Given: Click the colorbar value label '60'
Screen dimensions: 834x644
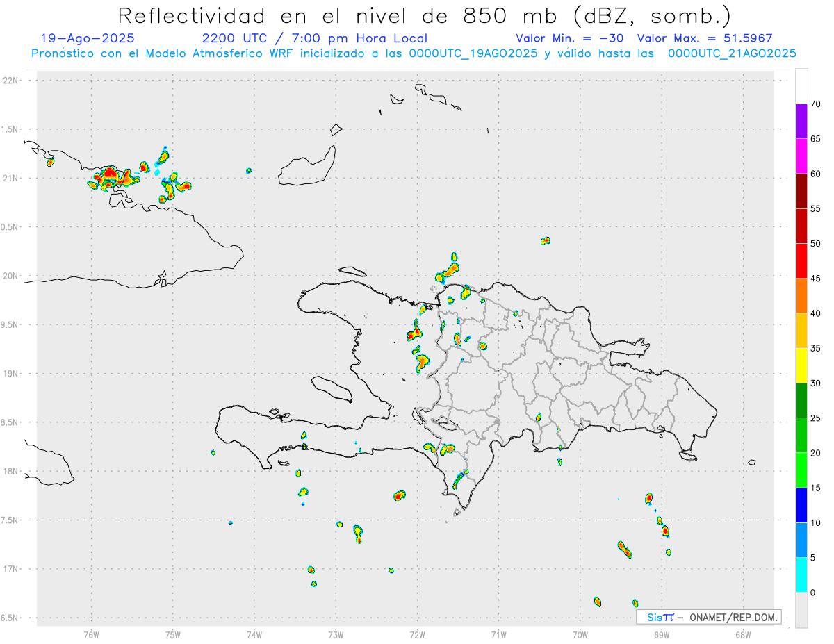Looking at the screenshot, I should [816, 174].
